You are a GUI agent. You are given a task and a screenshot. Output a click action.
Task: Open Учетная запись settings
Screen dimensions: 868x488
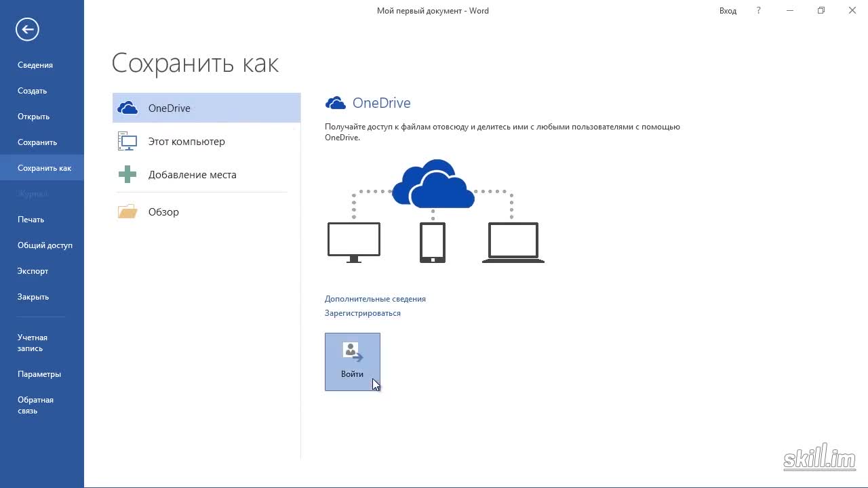pyautogui.click(x=42, y=343)
